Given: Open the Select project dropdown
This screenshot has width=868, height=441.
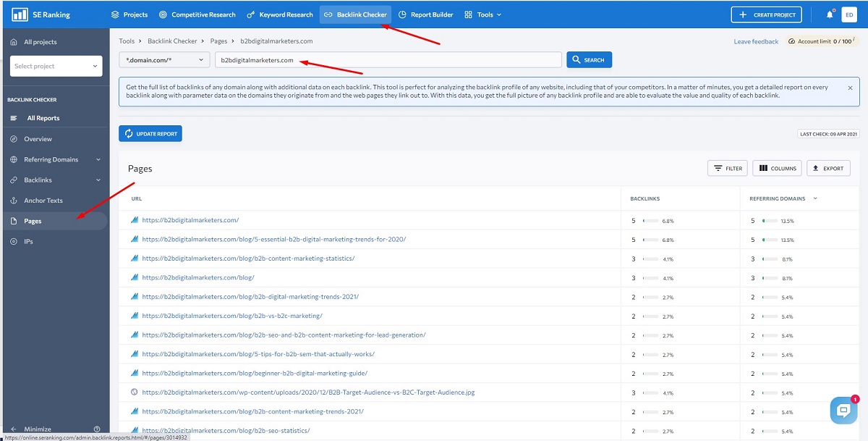Looking at the screenshot, I should click(x=56, y=66).
